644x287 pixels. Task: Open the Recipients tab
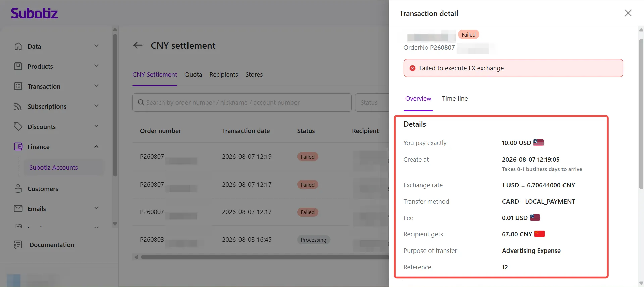(224, 75)
